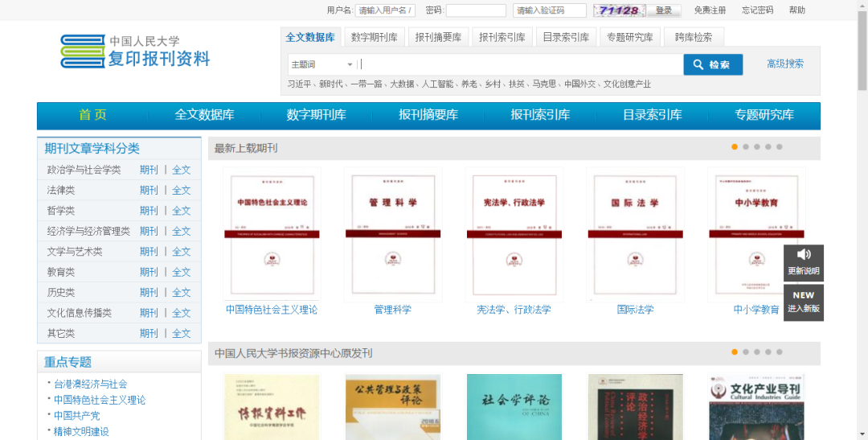Screen dimensions: 868x440
Task: Open the 高级搜索 advanced search link
Action: (785, 64)
